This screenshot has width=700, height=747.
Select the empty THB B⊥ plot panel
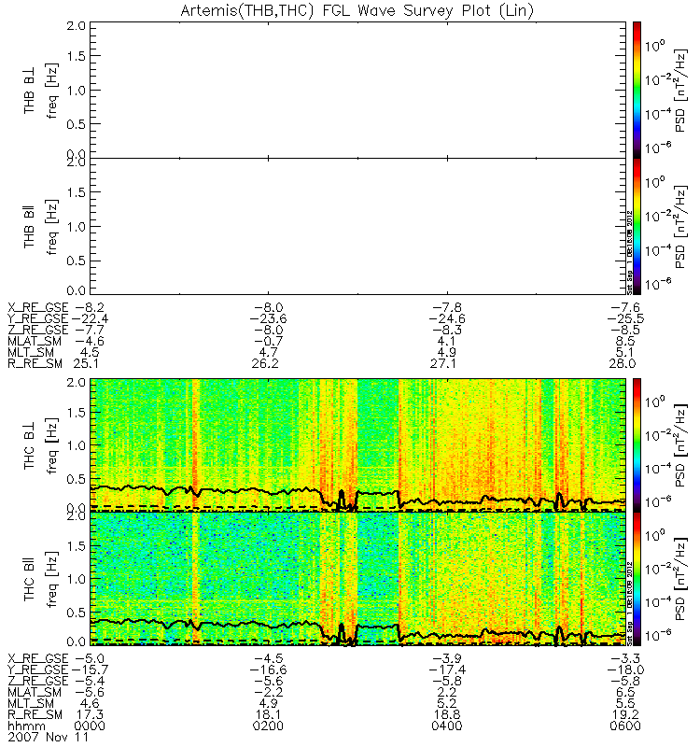(x=357, y=90)
